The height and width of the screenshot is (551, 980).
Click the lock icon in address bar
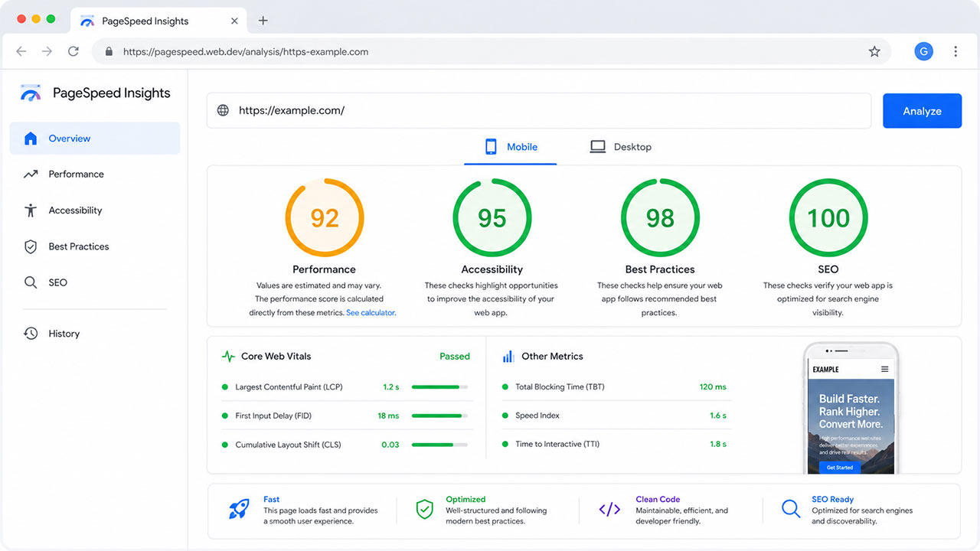pos(109,52)
